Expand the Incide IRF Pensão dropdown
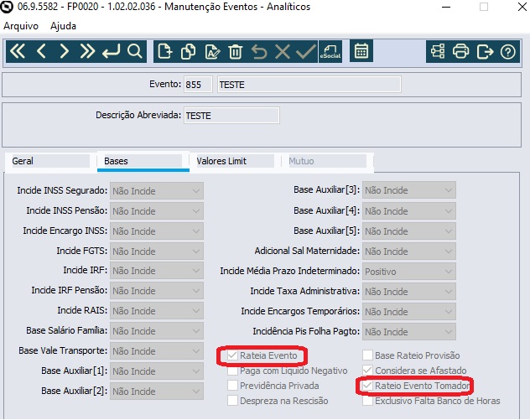Screen dimensions: 530x420 [157, 291]
